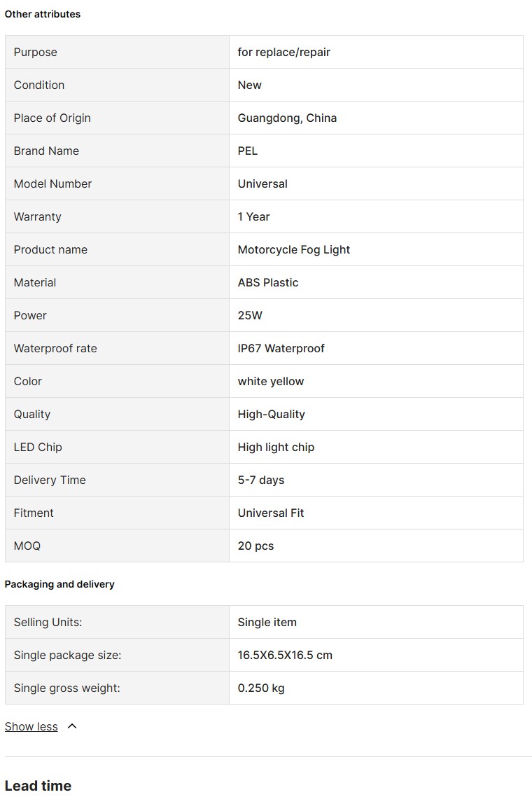532x804 pixels.
Task: Click the "Lead time" heading
Action: 38,786
